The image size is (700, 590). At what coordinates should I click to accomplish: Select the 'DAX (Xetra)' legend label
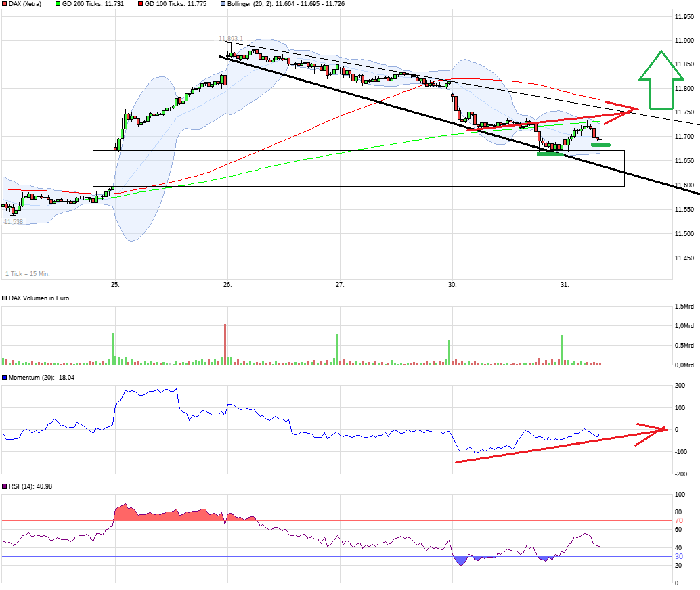(25, 4)
